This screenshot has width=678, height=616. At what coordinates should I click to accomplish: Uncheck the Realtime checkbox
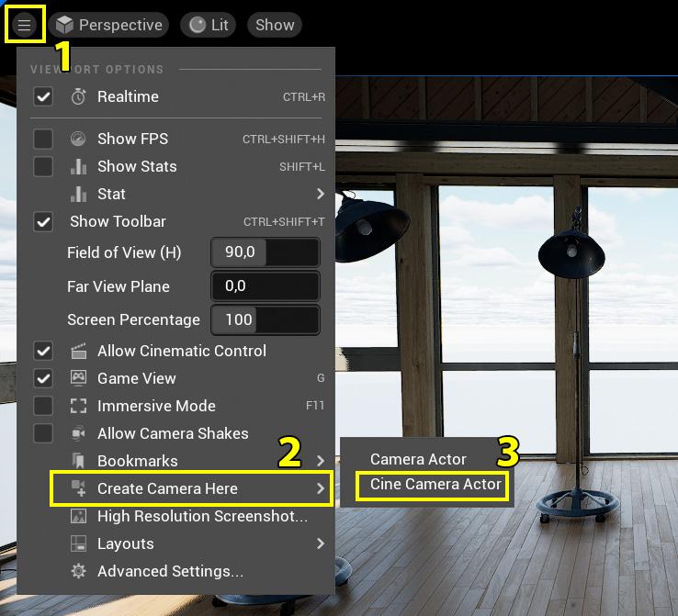click(43, 96)
